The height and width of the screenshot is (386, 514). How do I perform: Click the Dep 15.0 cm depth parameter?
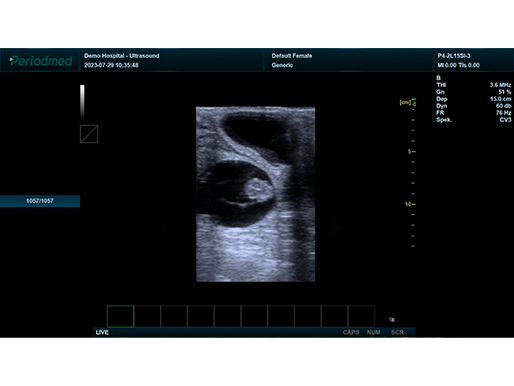click(474, 99)
